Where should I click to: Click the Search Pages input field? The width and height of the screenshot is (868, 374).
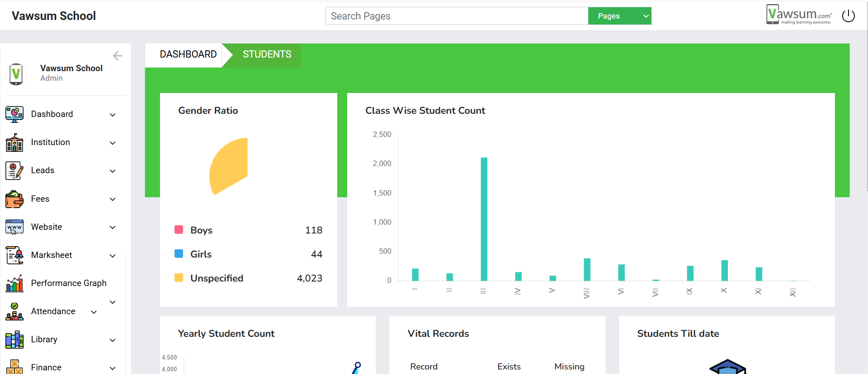[456, 16]
